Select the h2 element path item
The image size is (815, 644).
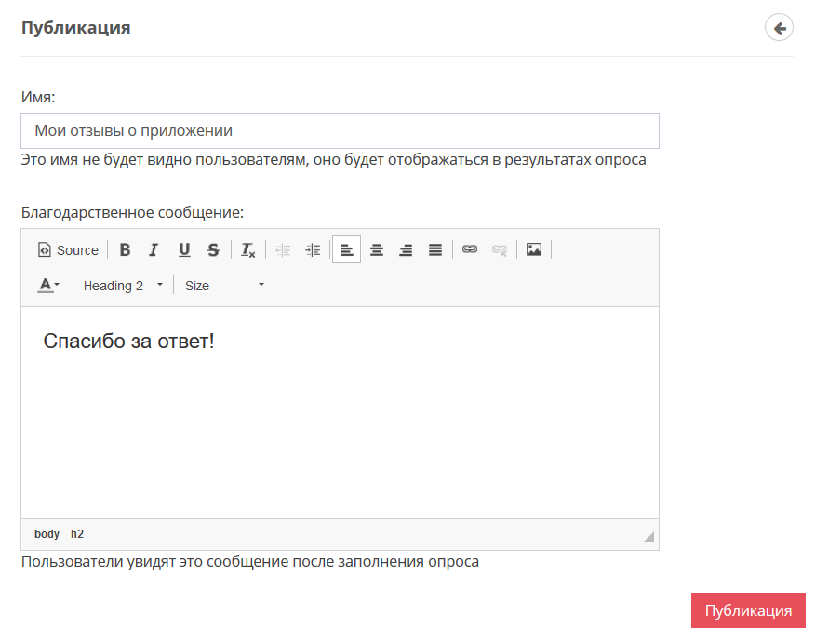coord(77,534)
